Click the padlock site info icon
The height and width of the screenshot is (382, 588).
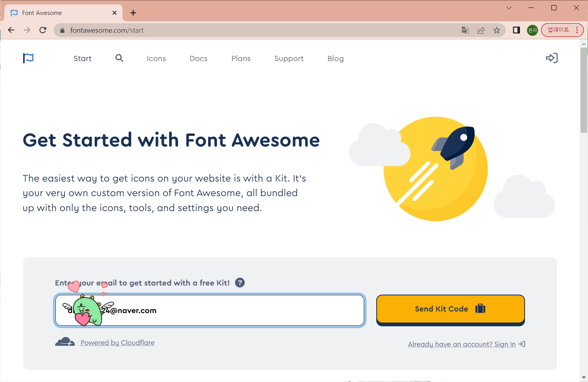[x=62, y=30]
